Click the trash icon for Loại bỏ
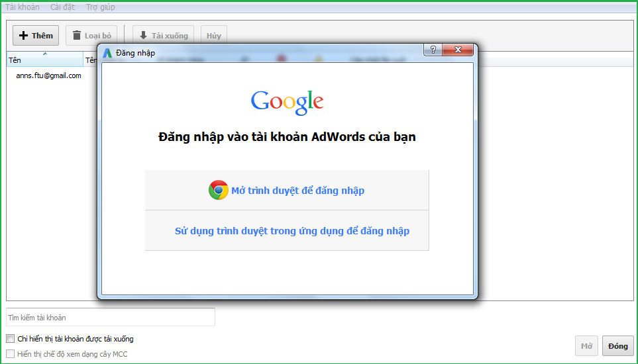 point(77,36)
